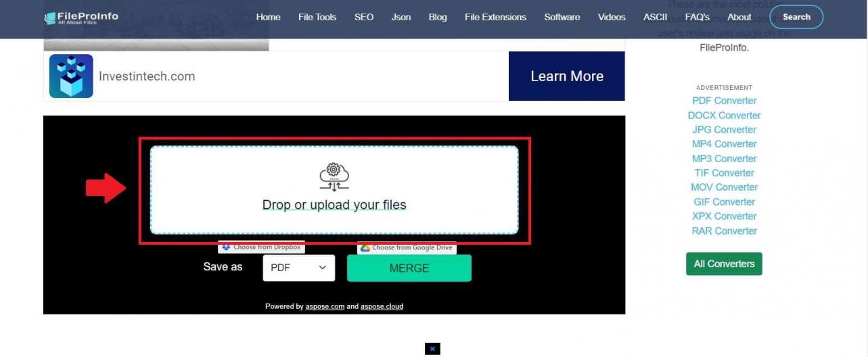Close the bottom ad with X

[x=432, y=349]
